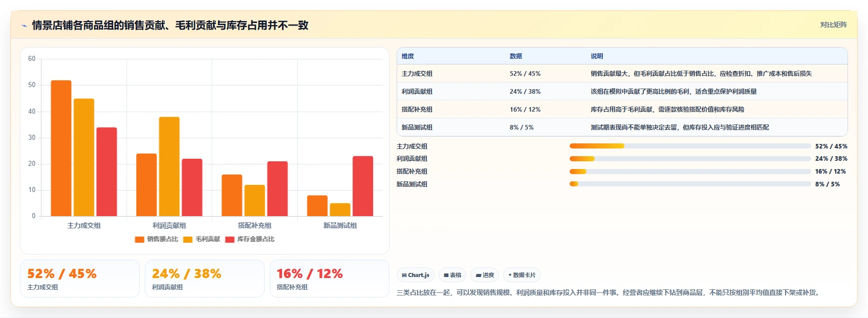Click the 新品测试组 x-axis label in chart
The height and width of the screenshot is (318, 868).
(340, 225)
